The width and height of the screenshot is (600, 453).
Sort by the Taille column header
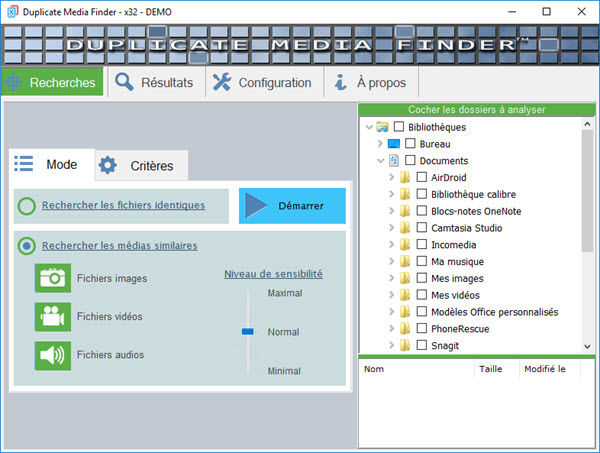point(497,369)
